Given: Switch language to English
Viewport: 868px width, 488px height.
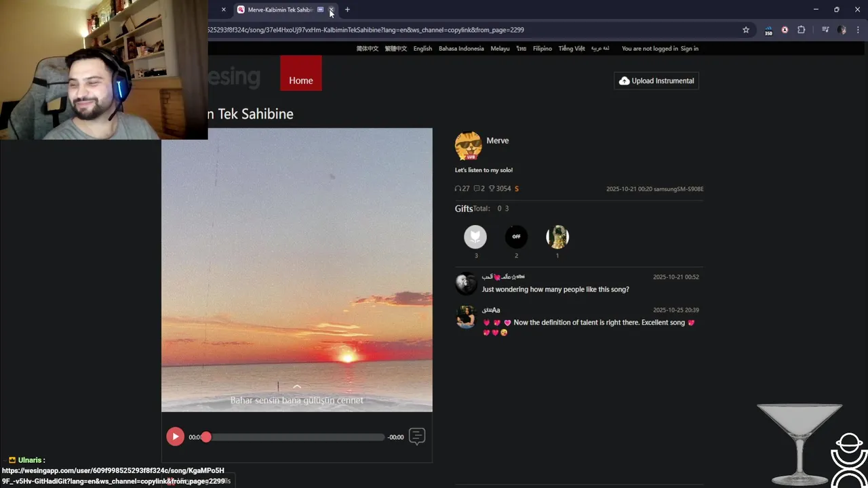Looking at the screenshot, I should click(422, 49).
